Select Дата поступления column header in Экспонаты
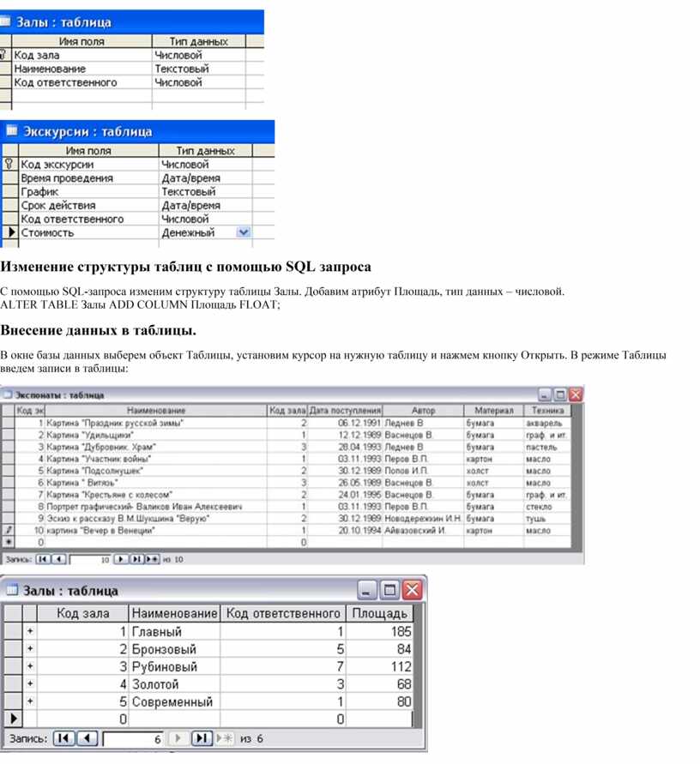700x764 pixels. point(345,410)
